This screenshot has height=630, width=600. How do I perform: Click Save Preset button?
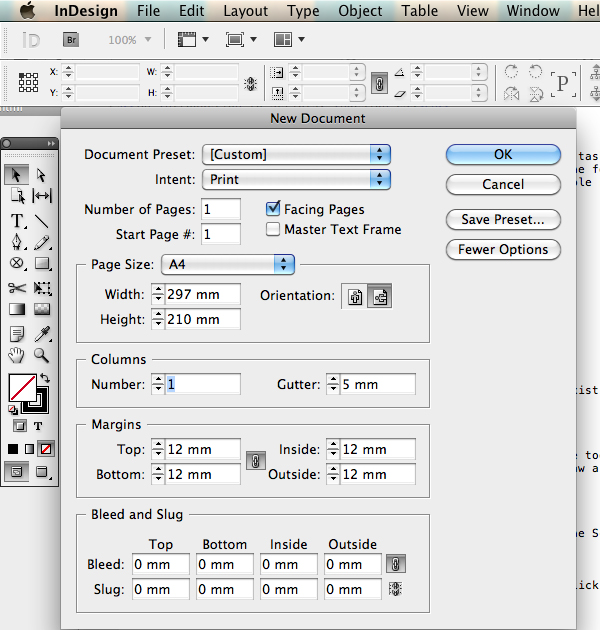(x=503, y=220)
